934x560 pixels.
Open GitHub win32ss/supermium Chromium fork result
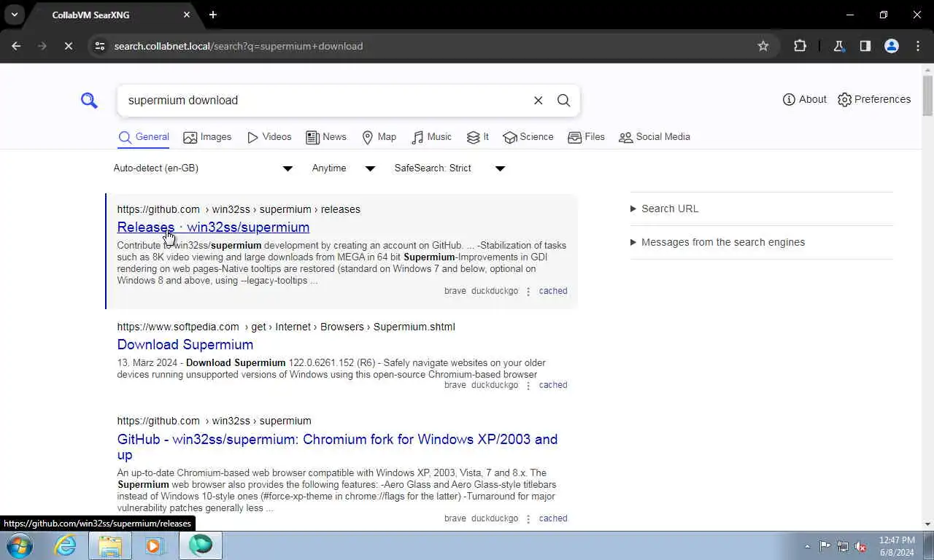pyautogui.click(x=337, y=447)
